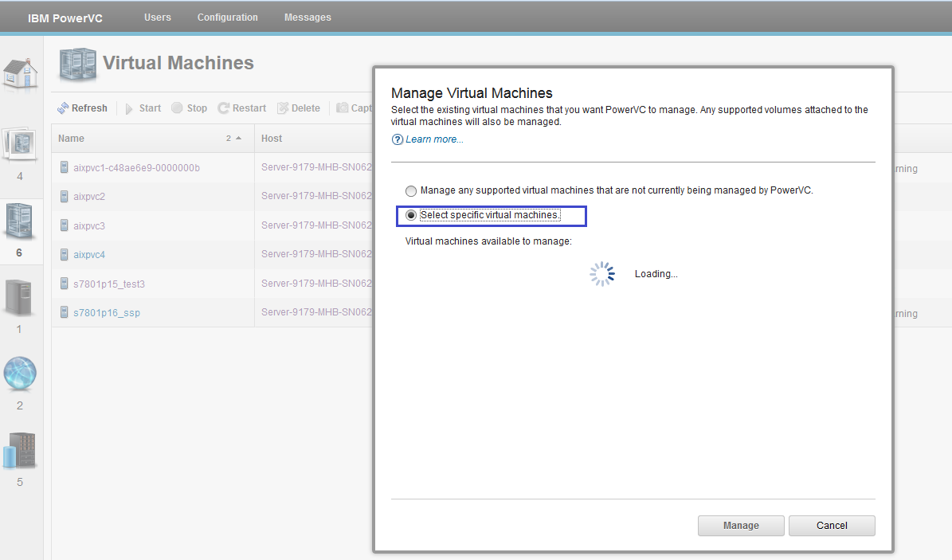Click the VM icon beside aixpvc4

click(x=65, y=254)
